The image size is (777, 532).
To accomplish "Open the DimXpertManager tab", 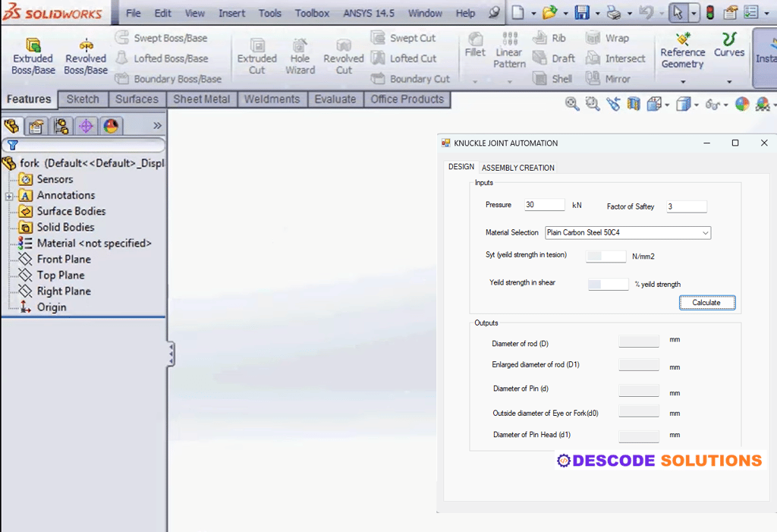I will pos(86,126).
